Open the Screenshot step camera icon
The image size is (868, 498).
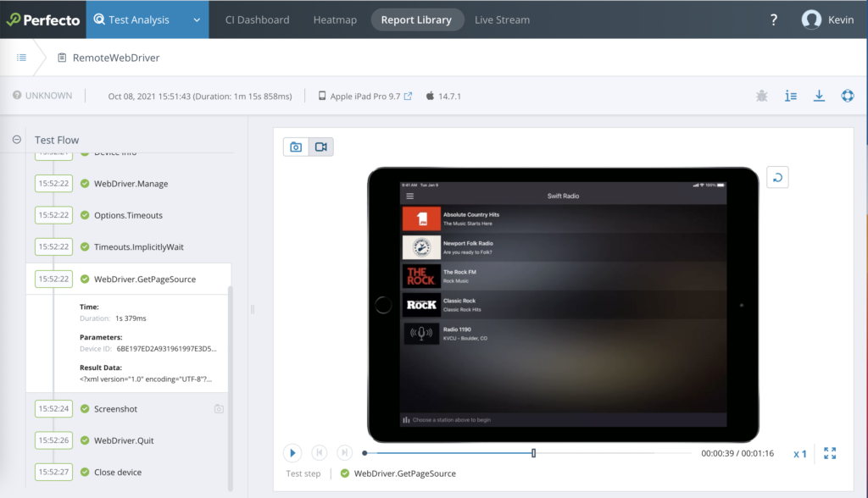[x=220, y=409]
